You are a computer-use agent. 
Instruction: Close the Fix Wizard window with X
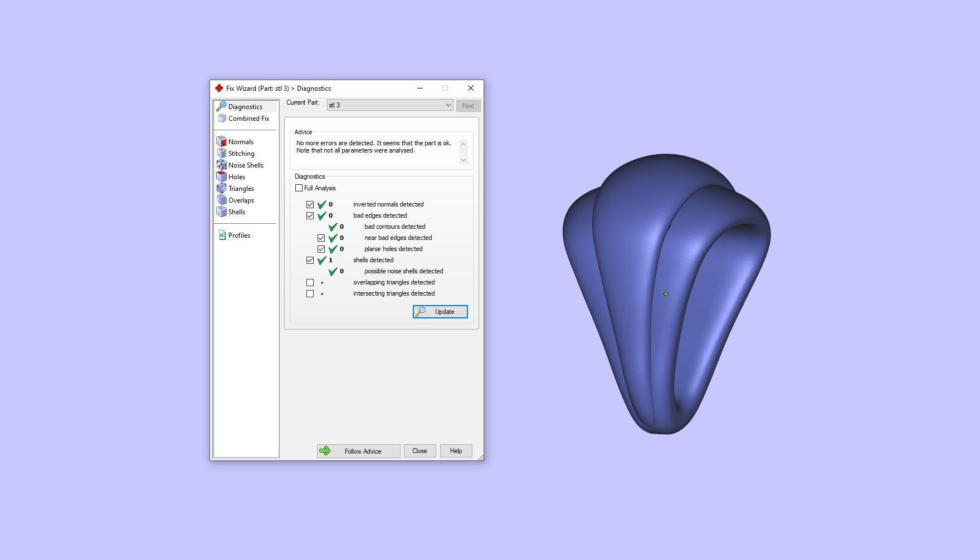coord(471,88)
